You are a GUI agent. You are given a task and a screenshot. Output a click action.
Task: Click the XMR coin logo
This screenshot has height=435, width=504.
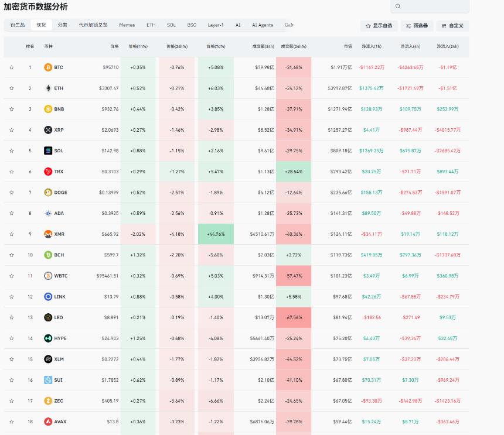point(48,234)
